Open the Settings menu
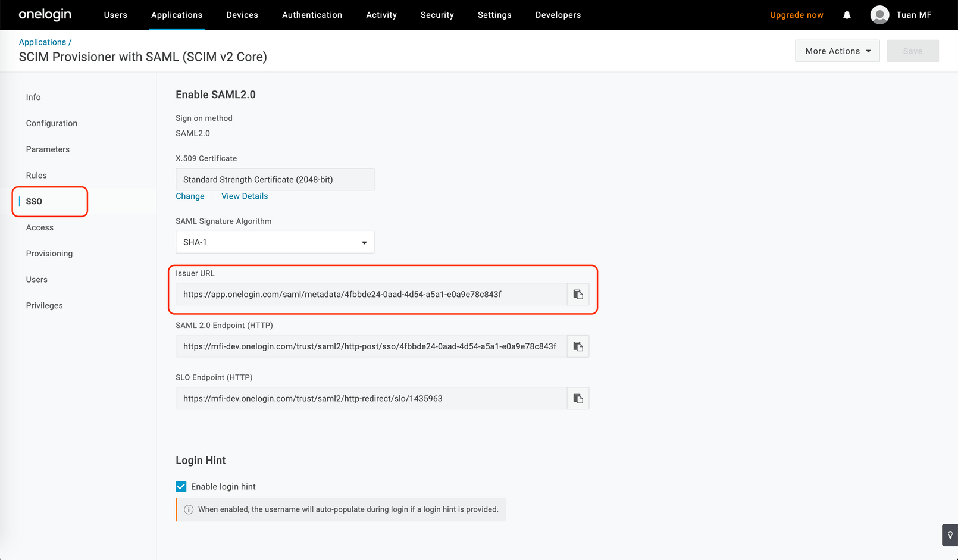958x560 pixels. click(x=494, y=15)
